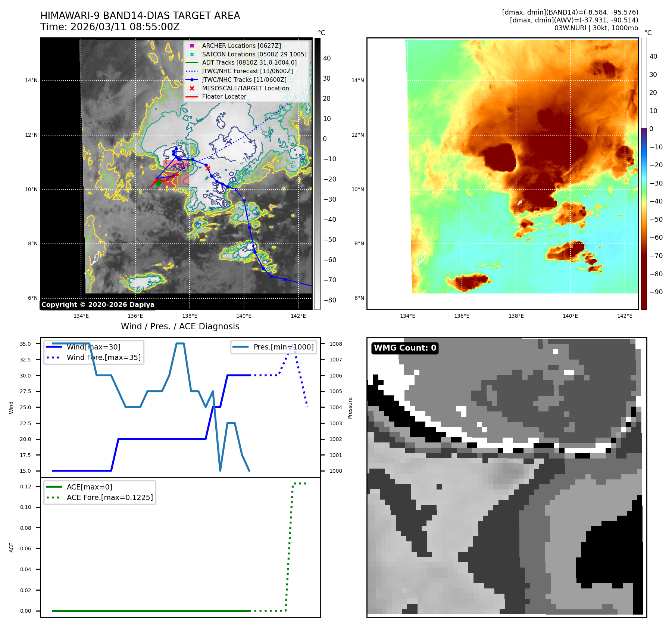The height and width of the screenshot is (631, 672).
Task: Click the MESOSCALE/TARGET Location red X legend marker
Action: point(192,88)
